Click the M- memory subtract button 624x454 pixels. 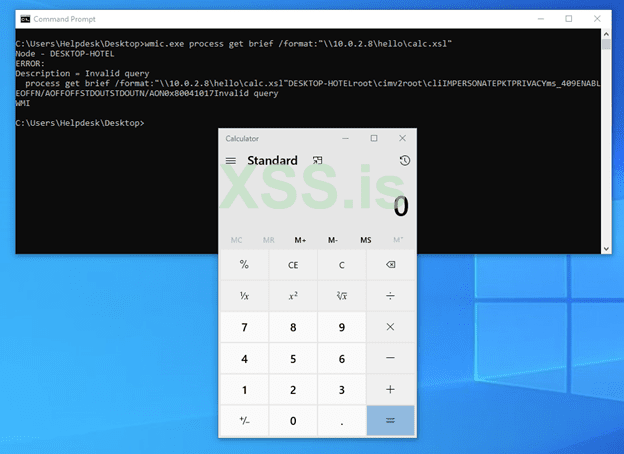[333, 240]
